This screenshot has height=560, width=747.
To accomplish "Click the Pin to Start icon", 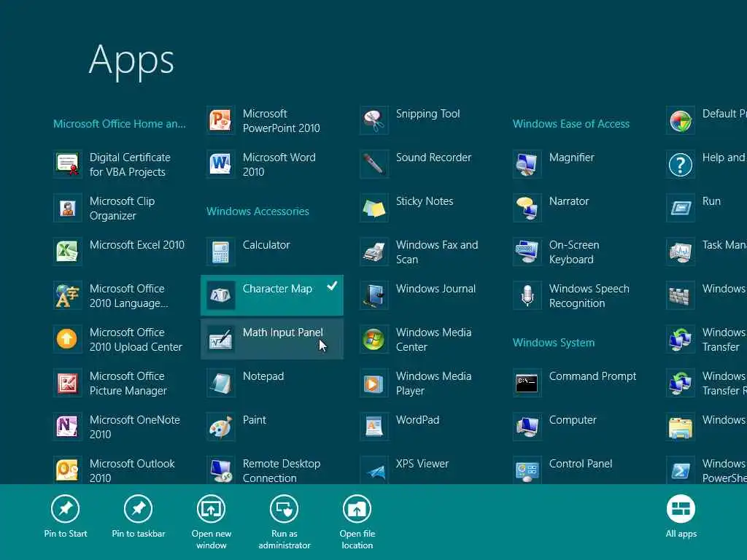I will click(x=65, y=508).
